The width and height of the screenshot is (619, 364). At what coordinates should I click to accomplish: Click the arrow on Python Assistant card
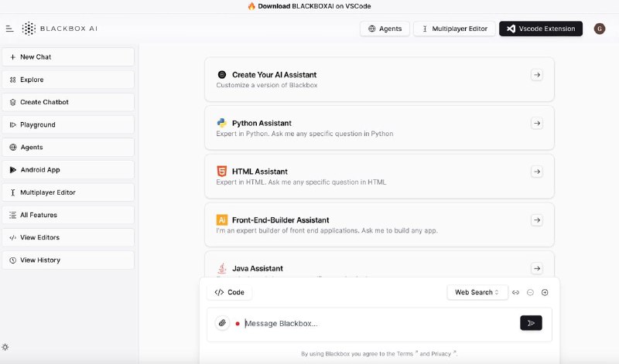(536, 123)
